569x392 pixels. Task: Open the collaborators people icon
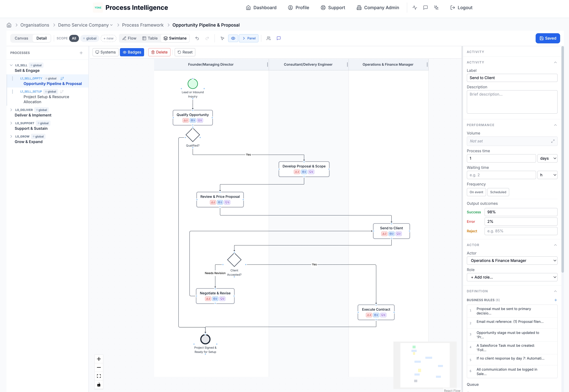pos(269,38)
